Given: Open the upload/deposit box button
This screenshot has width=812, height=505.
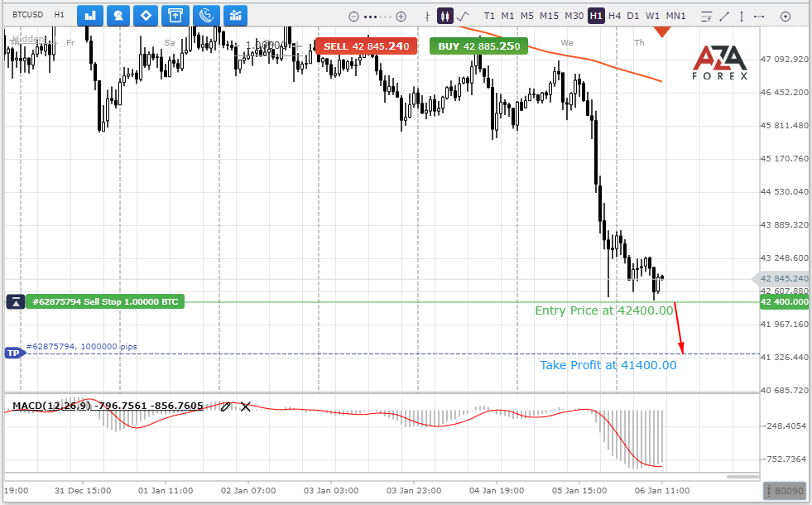Looking at the screenshot, I should tap(175, 16).
